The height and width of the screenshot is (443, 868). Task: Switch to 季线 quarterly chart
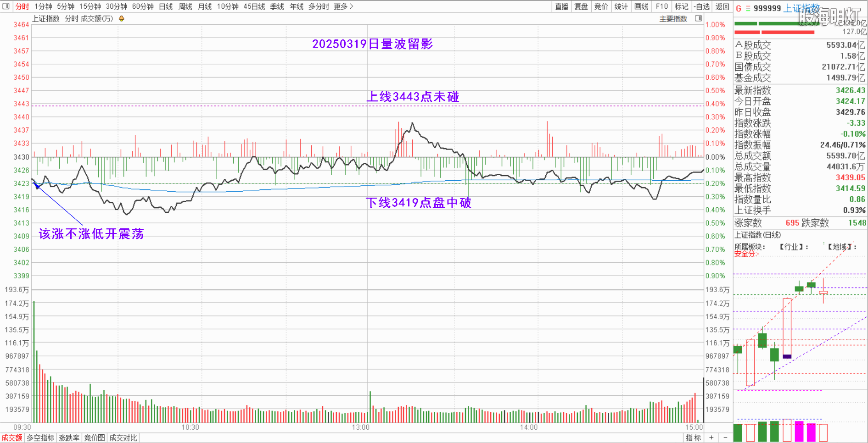tap(277, 6)
